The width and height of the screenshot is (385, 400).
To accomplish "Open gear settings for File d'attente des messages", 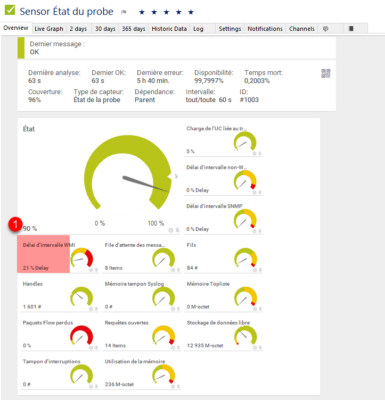I will [x=173, y=270].
